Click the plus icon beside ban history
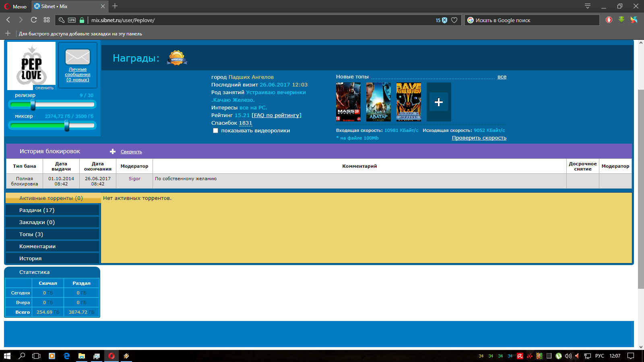Screen dimensions: 644x362 click(113, 152)
